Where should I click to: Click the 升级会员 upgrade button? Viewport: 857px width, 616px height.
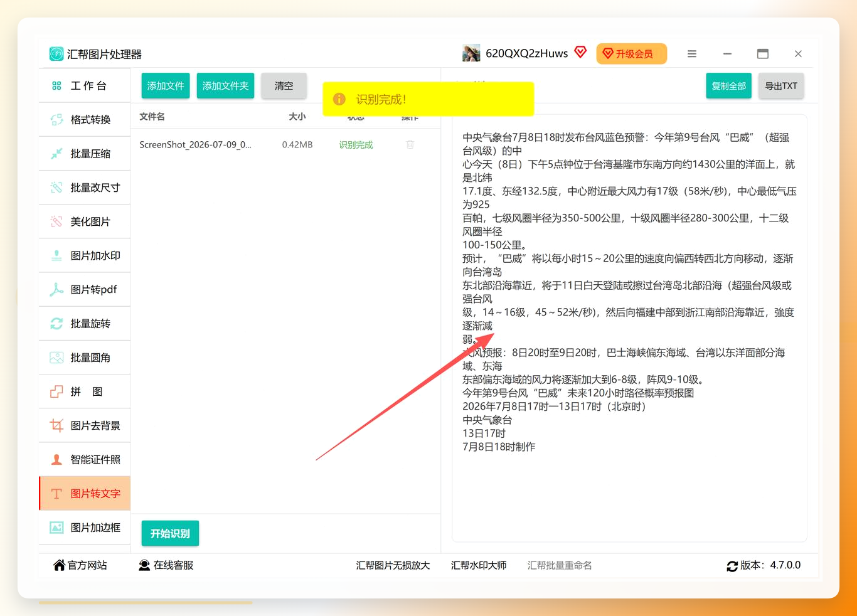click(x=631, y=54)
